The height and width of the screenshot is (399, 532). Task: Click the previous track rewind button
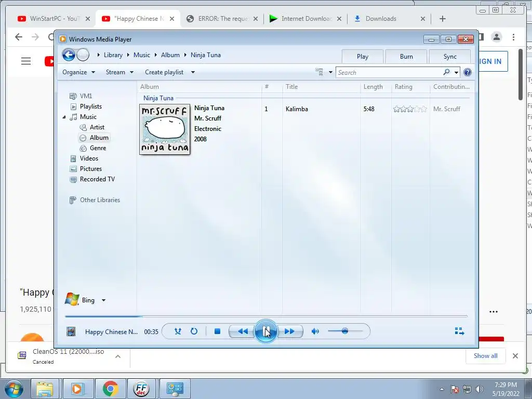(x=243, y=331)
